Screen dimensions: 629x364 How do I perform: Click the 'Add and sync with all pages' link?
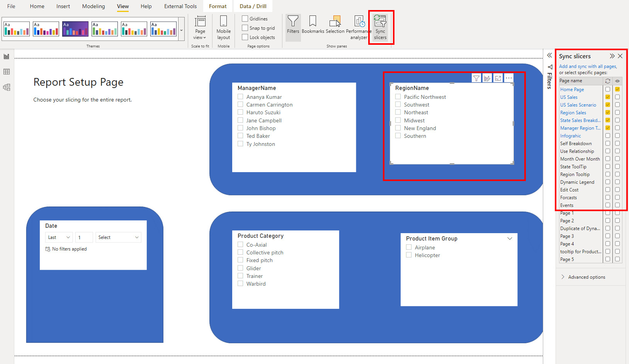(x=587, y=66)
